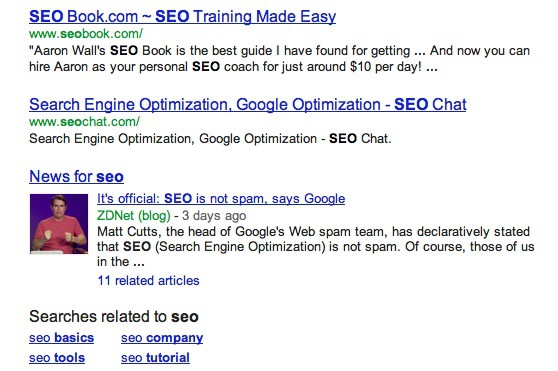
Task: View the 11 related articles
Action: click(x=148, y=281)
